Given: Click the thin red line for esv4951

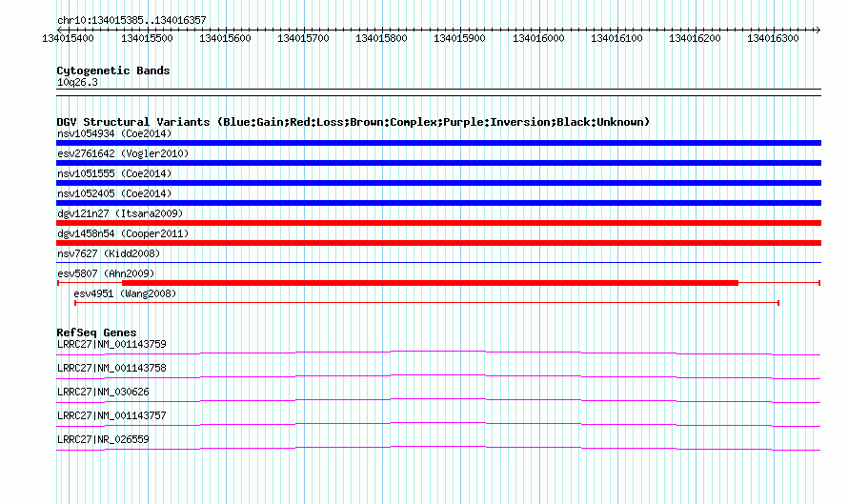Looking at the screenshot, I should pos(427,303).
